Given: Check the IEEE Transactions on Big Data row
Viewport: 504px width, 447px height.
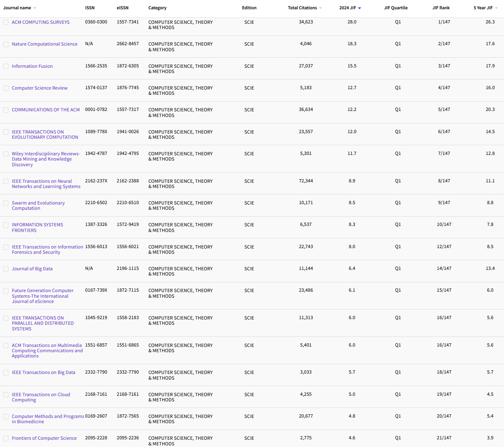Looking at the screenshot, I should pyautogui.click(x=6, y=372).
